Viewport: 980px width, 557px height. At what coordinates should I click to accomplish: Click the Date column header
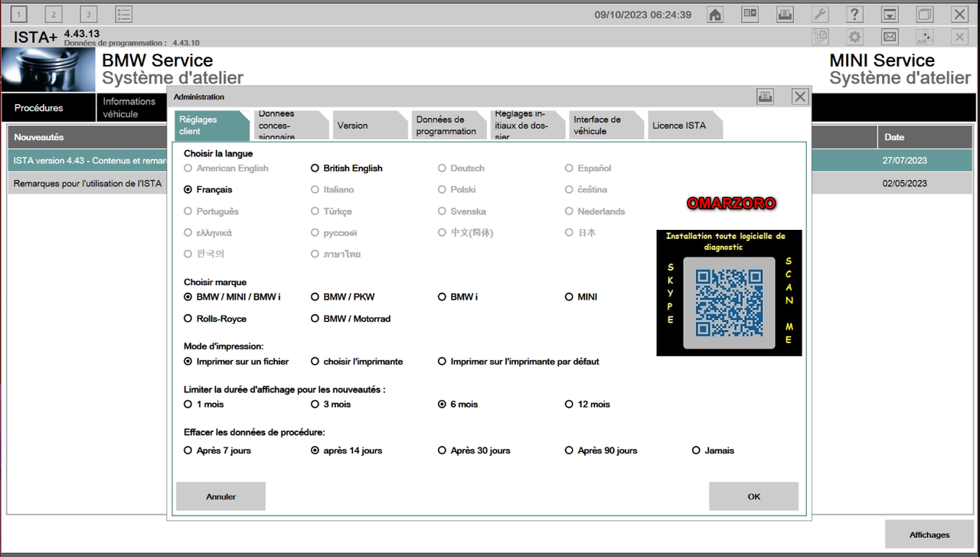pos(925,137)
